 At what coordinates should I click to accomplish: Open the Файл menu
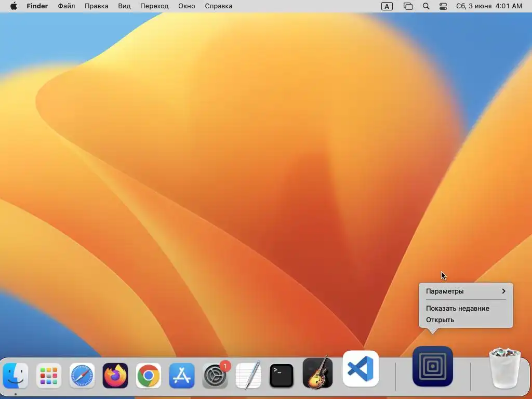point(66,6)
